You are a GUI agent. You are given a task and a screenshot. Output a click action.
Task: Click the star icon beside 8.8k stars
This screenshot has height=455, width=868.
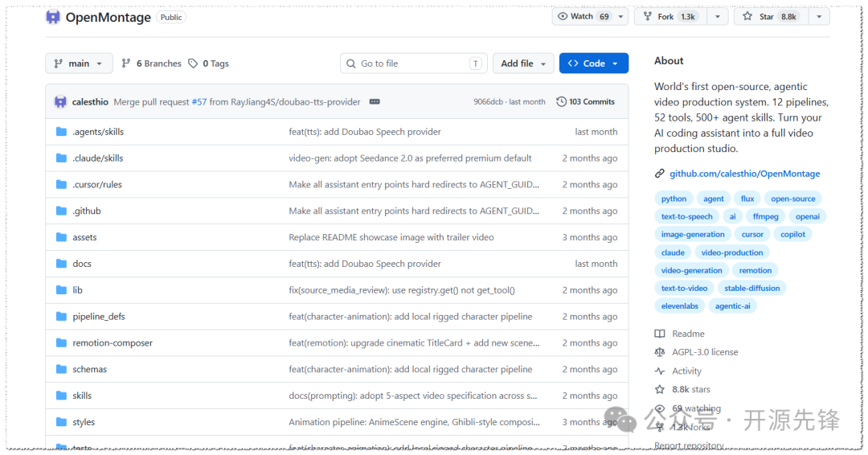tap(660, 390)
